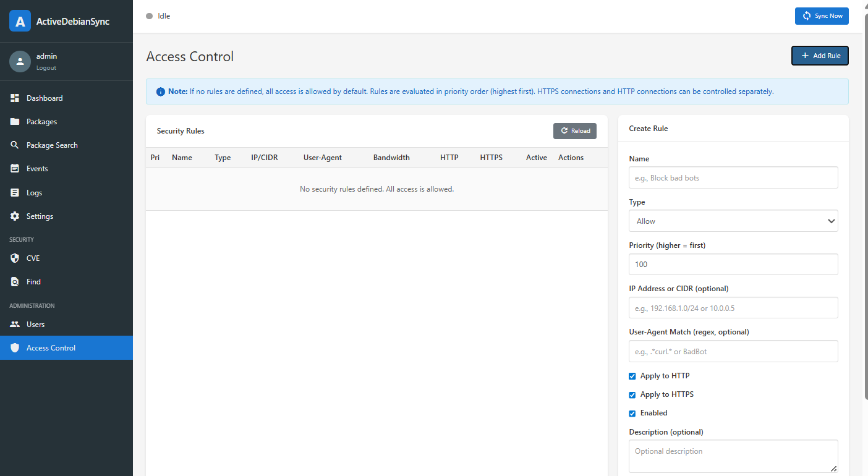Click the Package Search magnifier icon
The image size is (868, 476).
15,145
